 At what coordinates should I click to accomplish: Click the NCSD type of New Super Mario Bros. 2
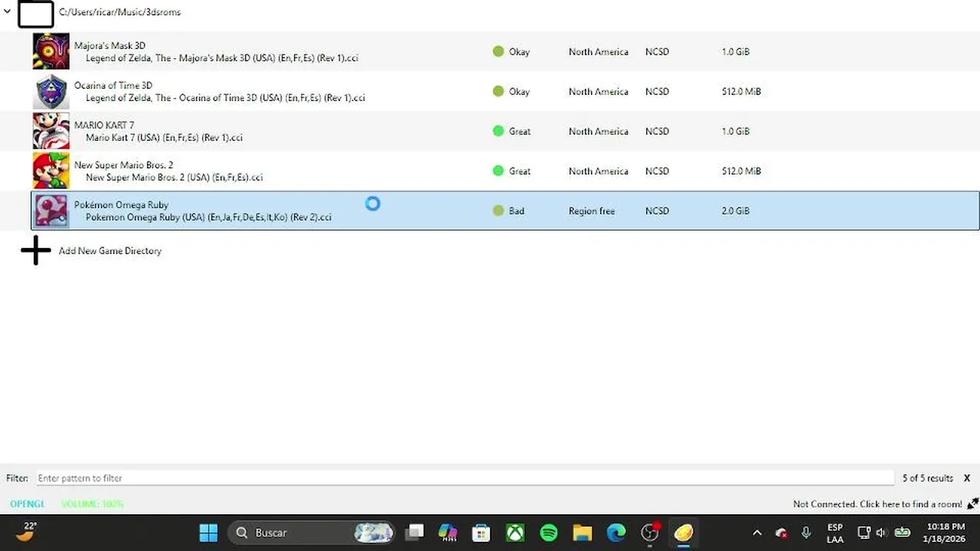coord(657,171)
